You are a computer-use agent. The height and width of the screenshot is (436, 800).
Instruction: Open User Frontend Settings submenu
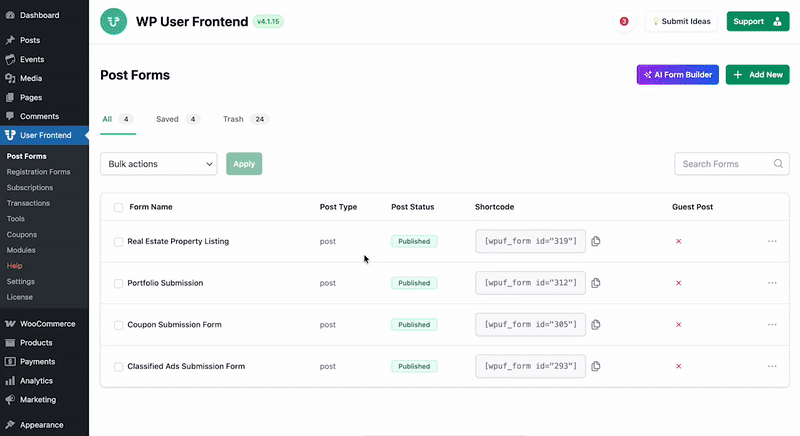(20, 281)
